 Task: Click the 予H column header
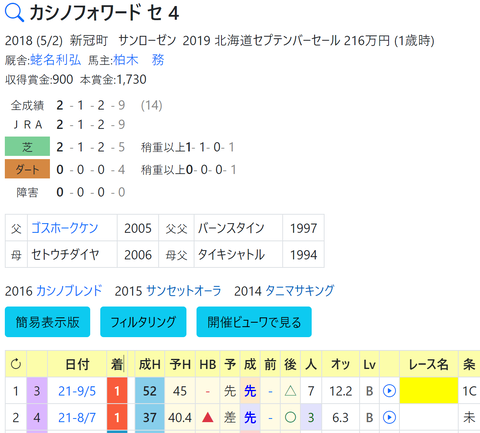(180, 364)
